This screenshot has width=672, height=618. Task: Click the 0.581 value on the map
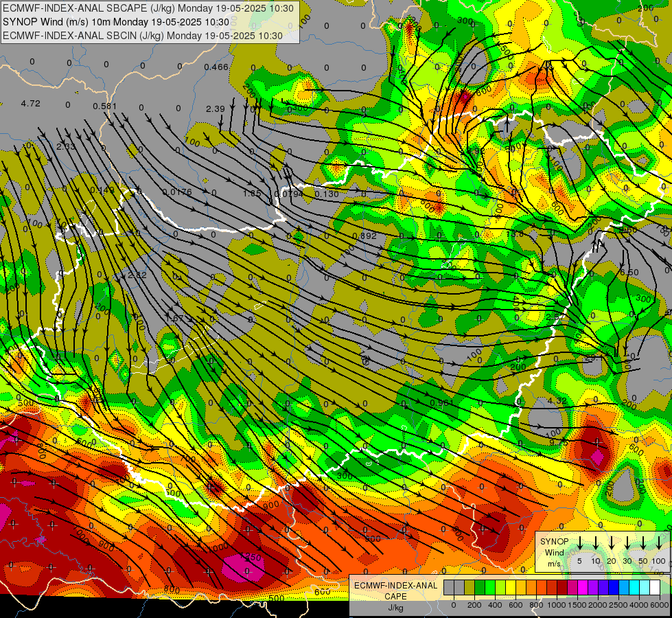(105, 106)
